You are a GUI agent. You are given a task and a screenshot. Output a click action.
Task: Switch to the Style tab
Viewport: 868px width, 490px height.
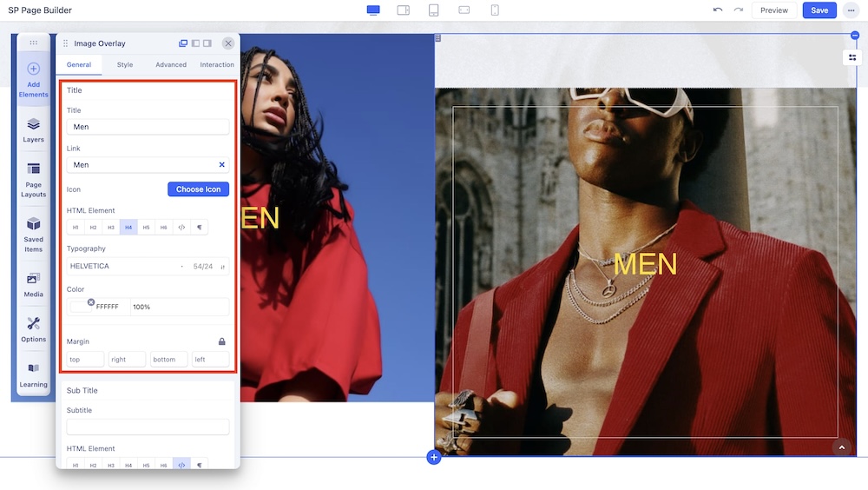pos(125,65)
